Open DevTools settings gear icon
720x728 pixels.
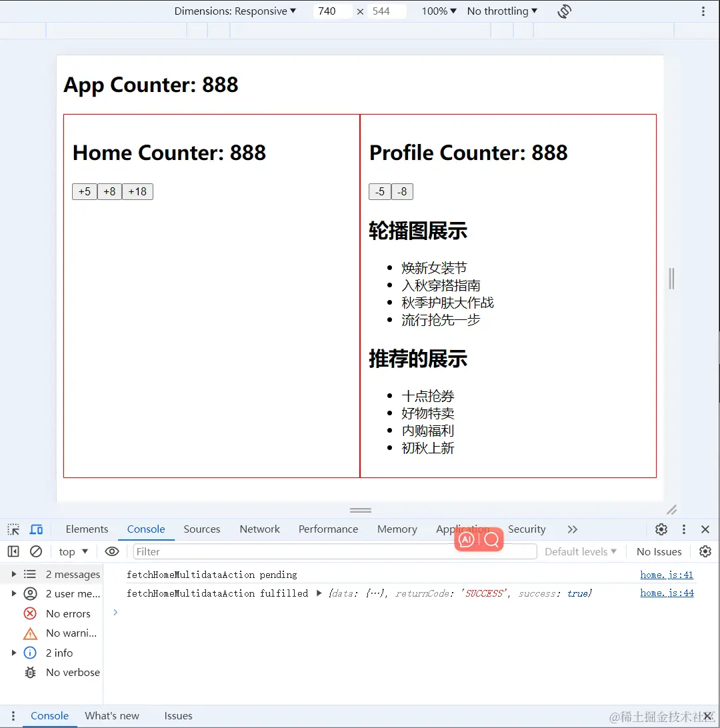[661, 529]
